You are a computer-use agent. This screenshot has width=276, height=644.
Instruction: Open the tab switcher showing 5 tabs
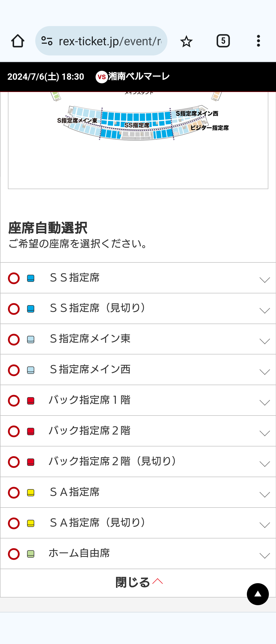point(223,41)
